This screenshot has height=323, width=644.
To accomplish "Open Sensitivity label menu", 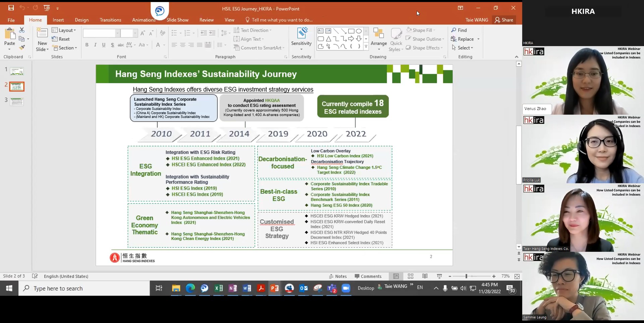I will tap(301, 39).
